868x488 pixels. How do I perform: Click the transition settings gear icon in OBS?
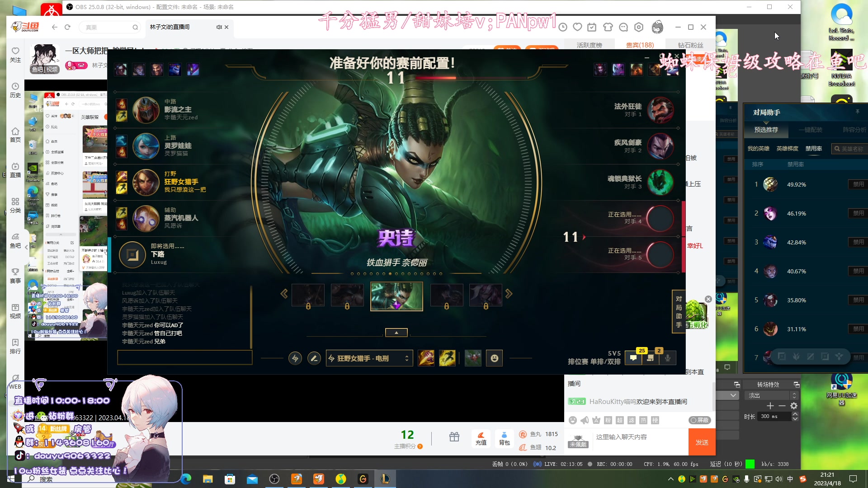(793, 406)
